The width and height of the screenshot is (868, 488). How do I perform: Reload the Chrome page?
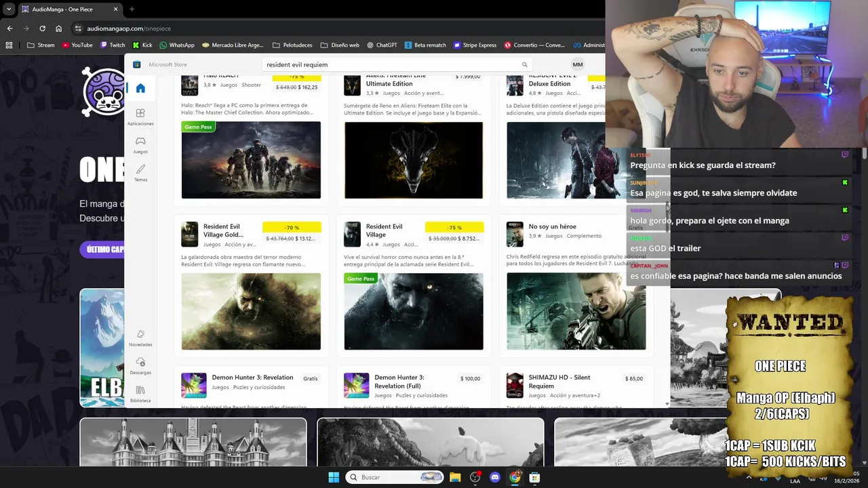tap(42, 28)
